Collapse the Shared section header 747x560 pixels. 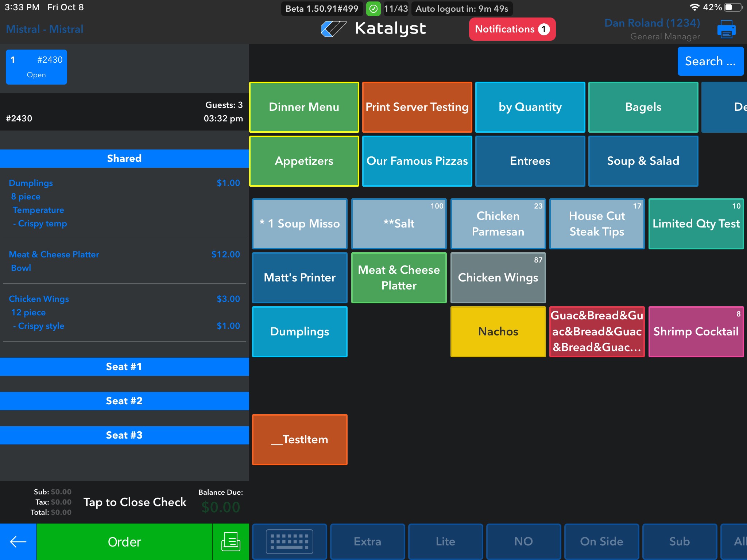[x=124, y=159]
